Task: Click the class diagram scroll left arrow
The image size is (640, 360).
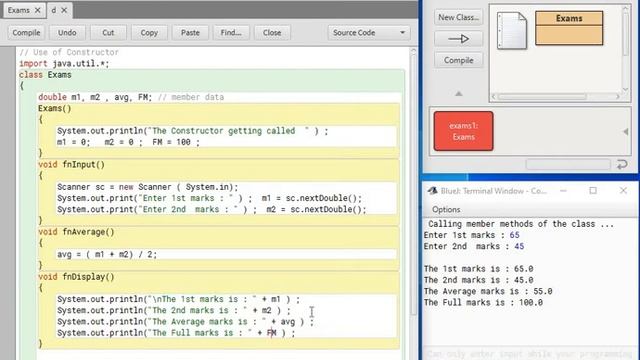Action: click(x=494, y=97)
